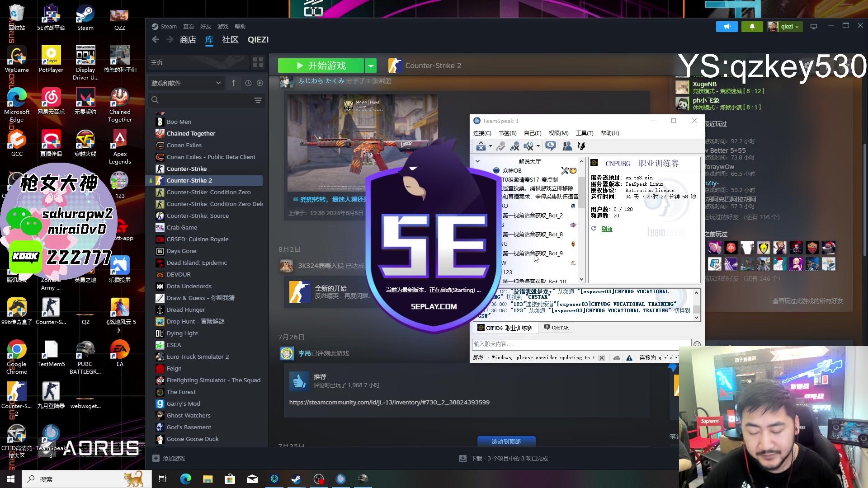Open TeamSpeak contacts manager icon
The height and width of the screenshot is (488, 868).
567,146
